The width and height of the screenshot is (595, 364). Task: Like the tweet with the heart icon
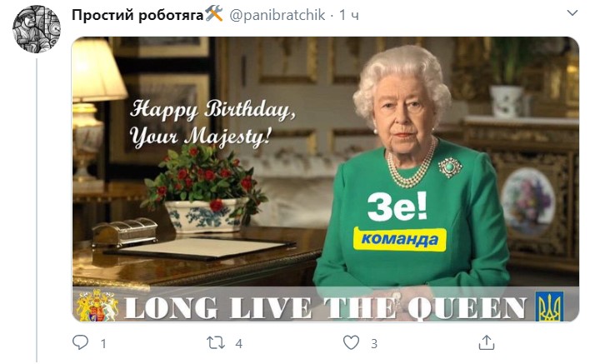(351, 342)
